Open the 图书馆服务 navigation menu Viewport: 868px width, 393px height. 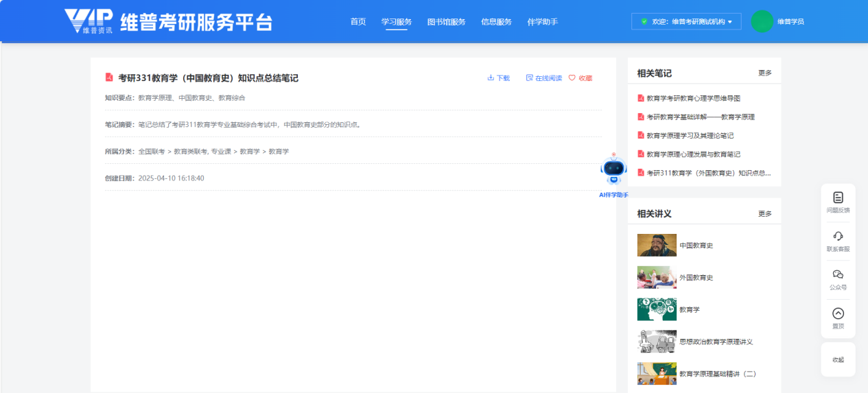446,22
